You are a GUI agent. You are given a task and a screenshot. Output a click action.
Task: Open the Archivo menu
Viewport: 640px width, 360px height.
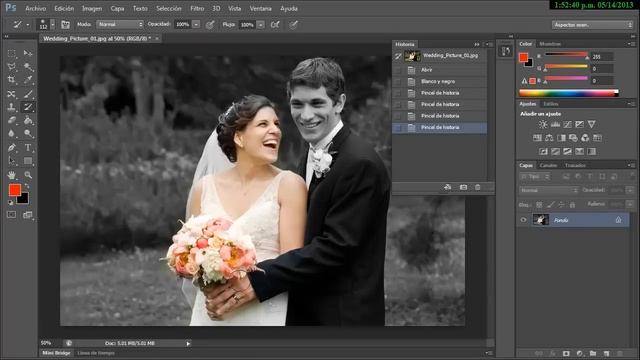point(36,8)
